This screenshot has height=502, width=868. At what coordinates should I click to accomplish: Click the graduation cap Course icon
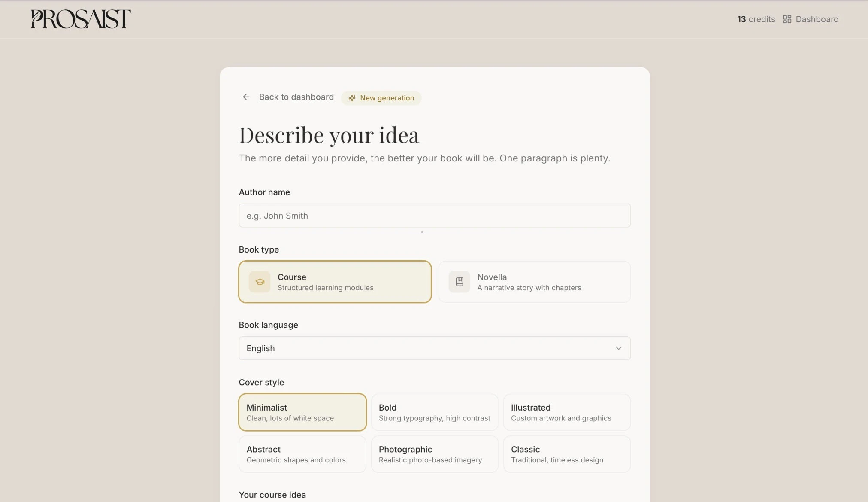260,282
